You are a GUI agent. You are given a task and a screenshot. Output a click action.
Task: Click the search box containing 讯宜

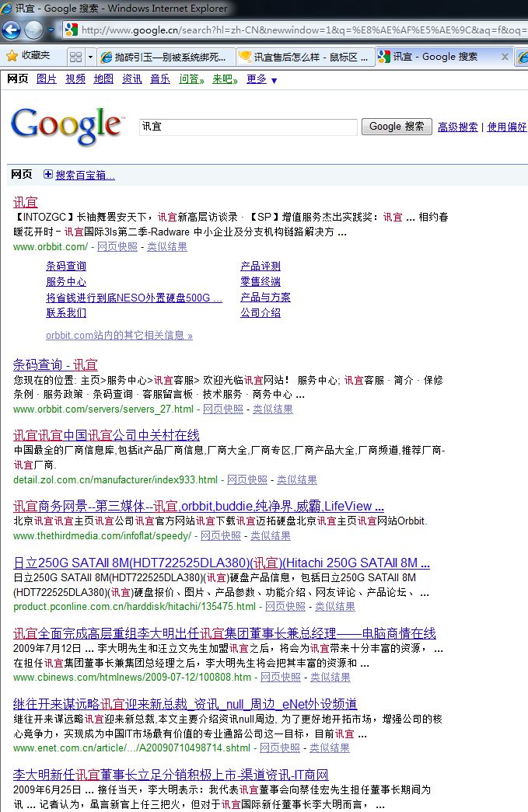click(248, 127)
